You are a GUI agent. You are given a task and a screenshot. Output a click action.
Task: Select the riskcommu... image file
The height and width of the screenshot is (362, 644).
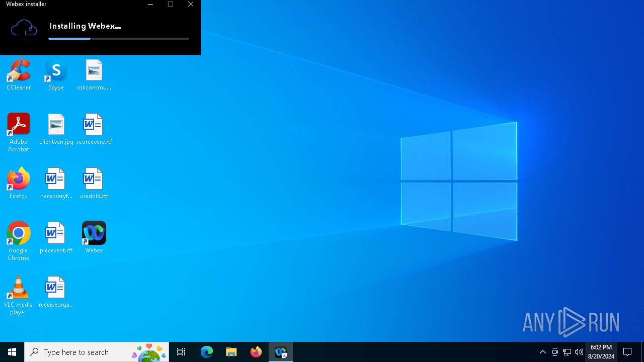(94, 75)
